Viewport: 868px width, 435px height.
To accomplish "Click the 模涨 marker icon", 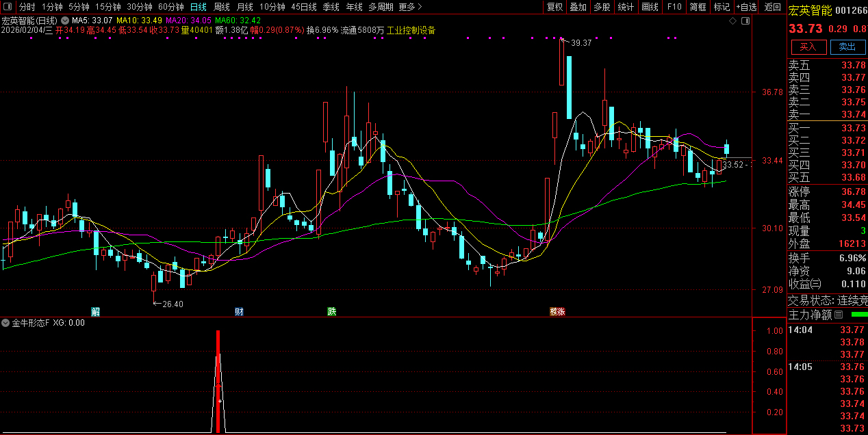I will point(557,312).
